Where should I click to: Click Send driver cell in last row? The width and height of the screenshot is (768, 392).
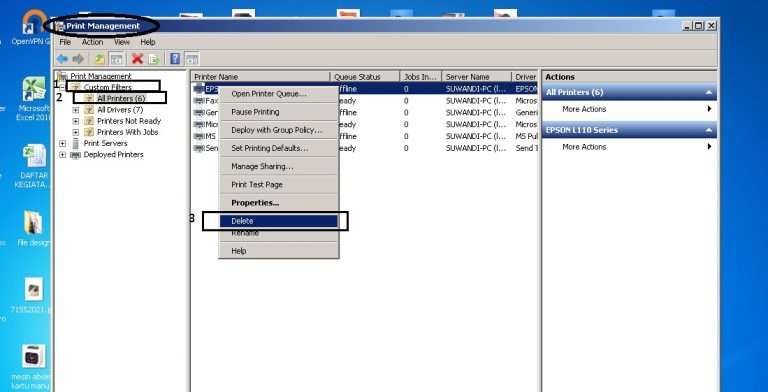pos(527,148)
